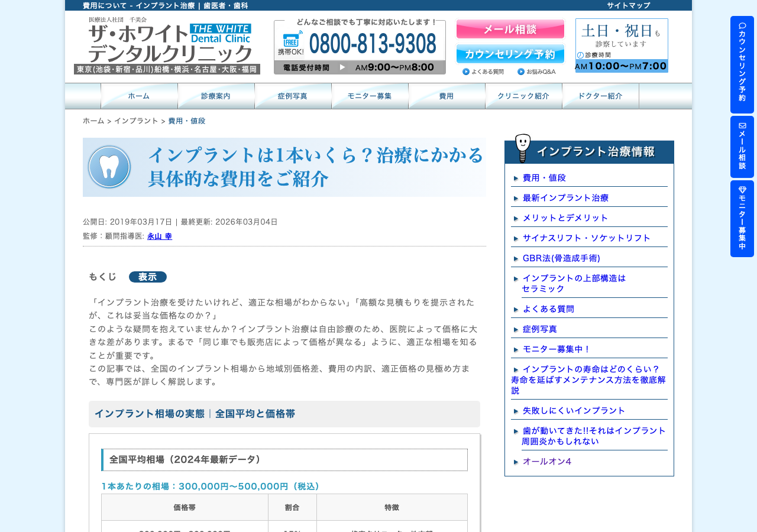Click the implant tooth mascot icon in the sidebar header
This screenshot has width=757, height=532.
pyautogui.click(x=523, y=148)
